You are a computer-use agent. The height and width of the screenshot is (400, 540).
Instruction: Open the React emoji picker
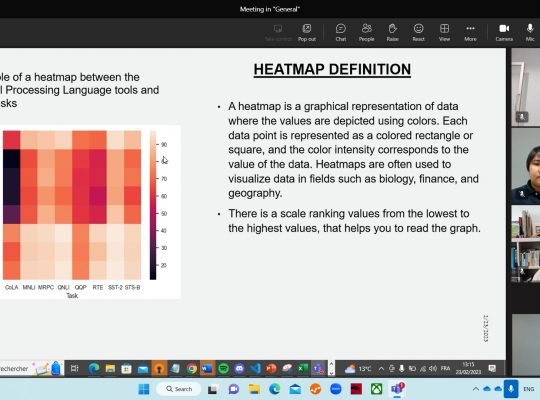click(418, 33)
